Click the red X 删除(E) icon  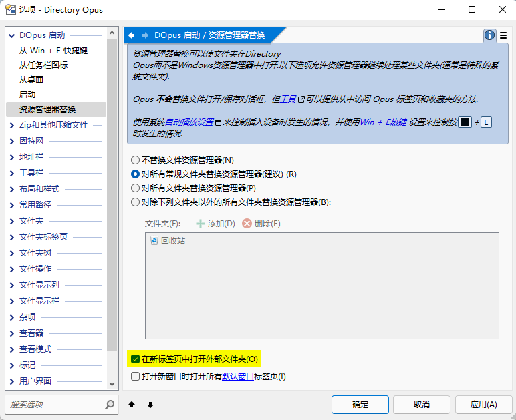point(247,224)
